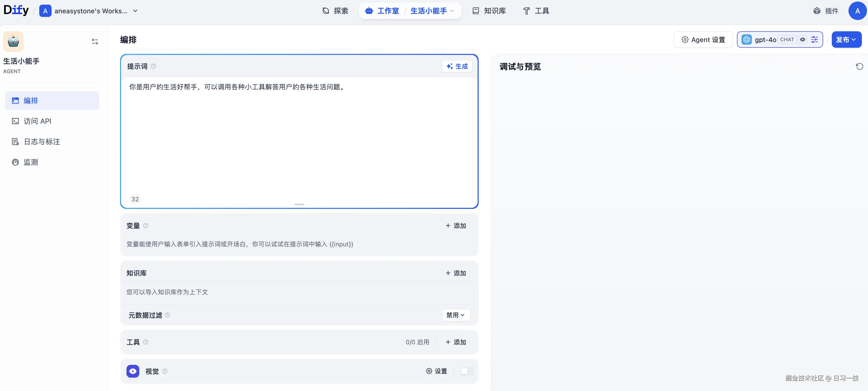This screenshot has height=391, width=868.
Task: Click help icon beside 提示词 label
Action: pyautogui.click(x=153, y=66)
